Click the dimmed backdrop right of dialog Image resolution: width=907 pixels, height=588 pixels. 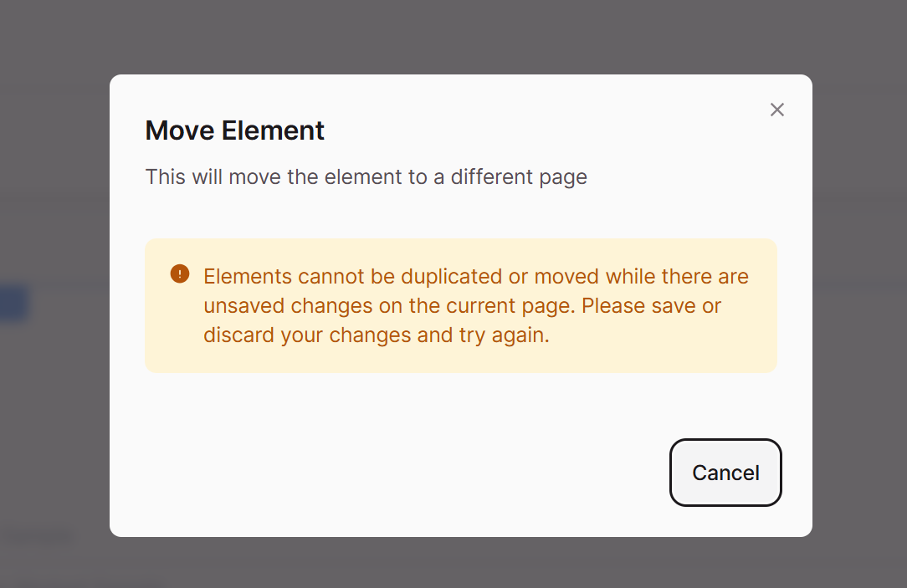point(859,305)
